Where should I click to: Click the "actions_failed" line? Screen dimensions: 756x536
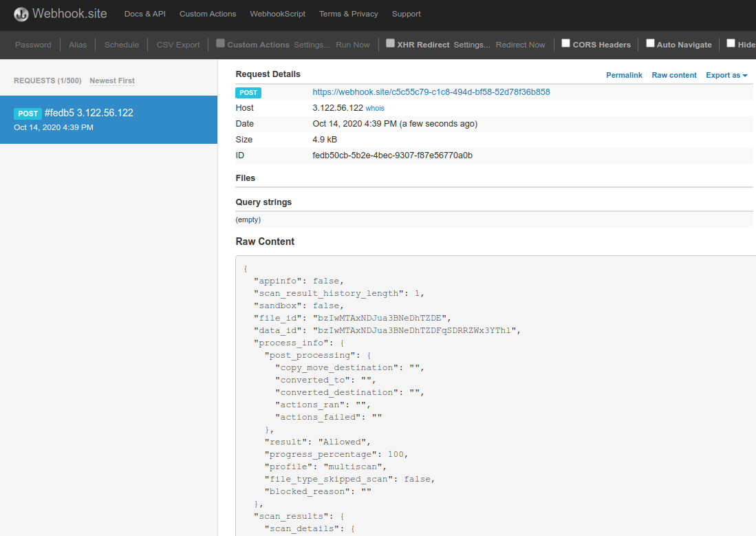tap(328, 418)
